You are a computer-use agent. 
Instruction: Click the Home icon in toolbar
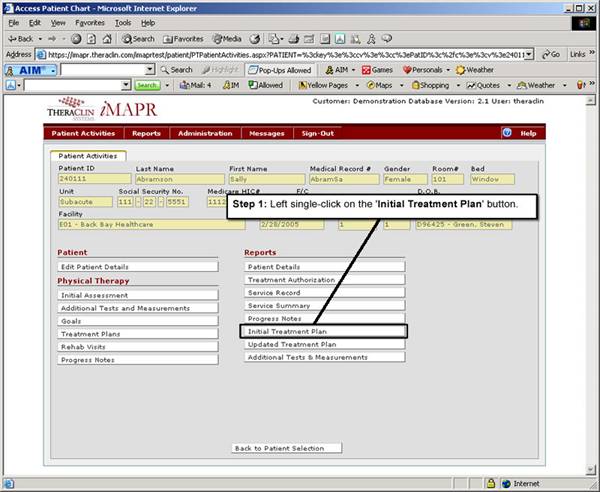[x=107, y=39]
